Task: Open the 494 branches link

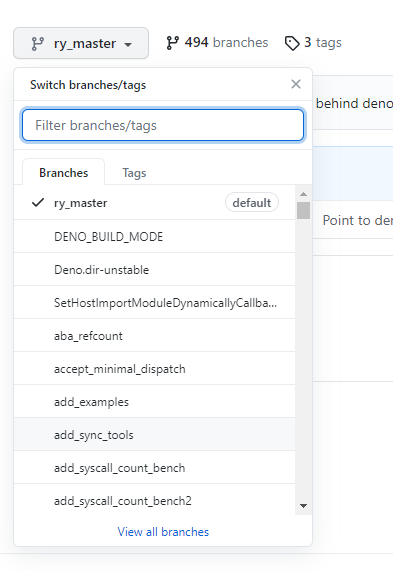Action: pyautogui.click(x=217, y=43)
